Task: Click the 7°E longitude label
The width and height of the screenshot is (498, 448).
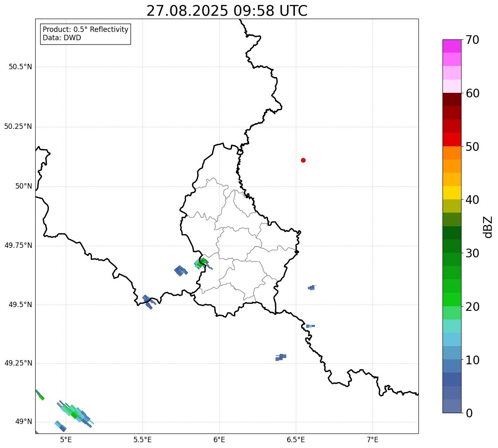Action: [372, 439]
